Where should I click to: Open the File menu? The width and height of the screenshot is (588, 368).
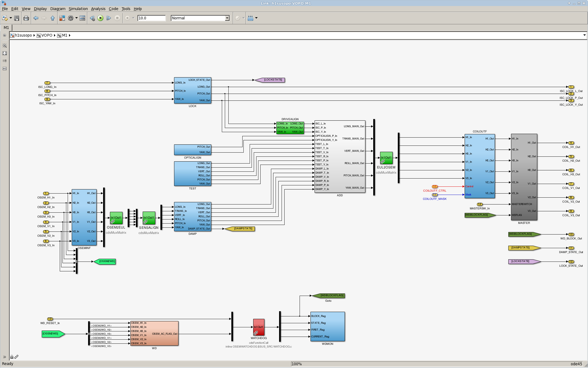click(x=5, y=9)
